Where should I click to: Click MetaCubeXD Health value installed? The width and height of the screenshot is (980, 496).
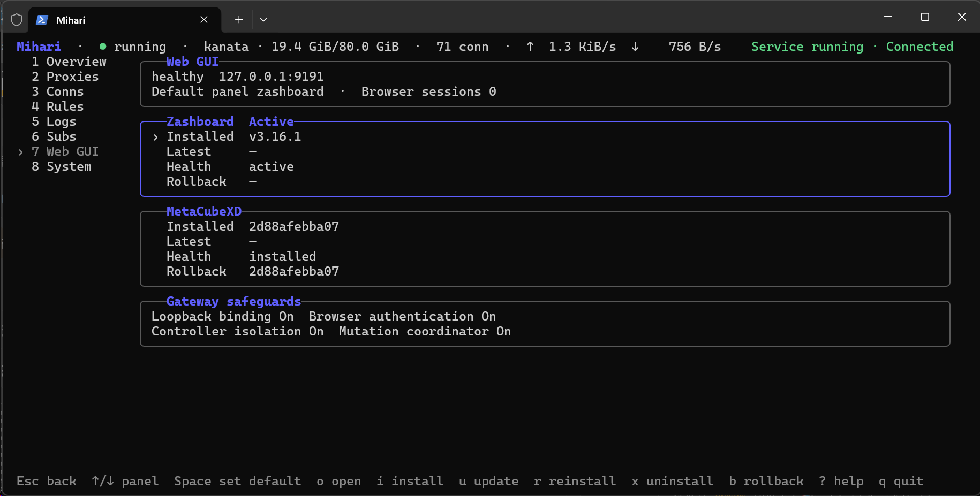[283, 256]
